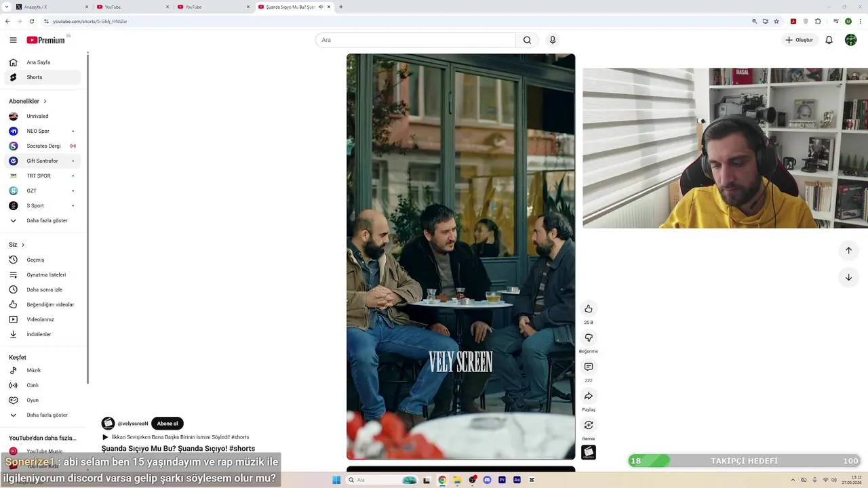The height and width of the screenshot is (488, 868).
Task: Dislike the short (Beğenme)
Action: point(589,338)
